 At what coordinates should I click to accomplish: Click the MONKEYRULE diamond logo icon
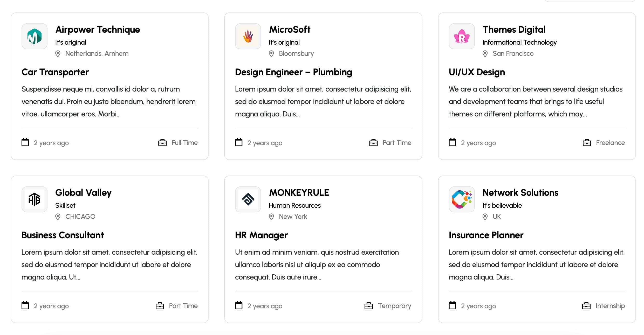pyautogui.click(x=248, y=199)
